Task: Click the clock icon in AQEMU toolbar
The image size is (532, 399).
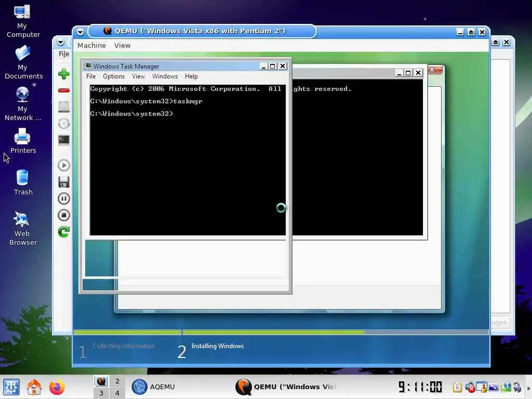Action: point(64,124)
